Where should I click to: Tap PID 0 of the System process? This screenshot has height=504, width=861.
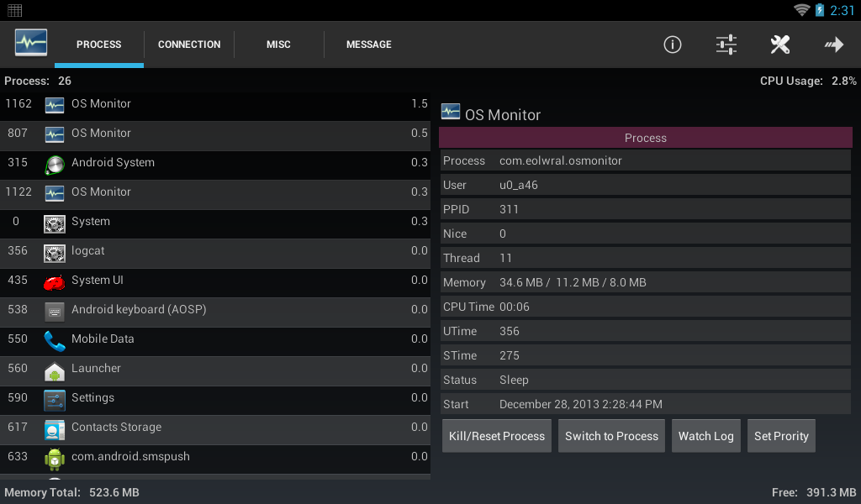(16, 221)
